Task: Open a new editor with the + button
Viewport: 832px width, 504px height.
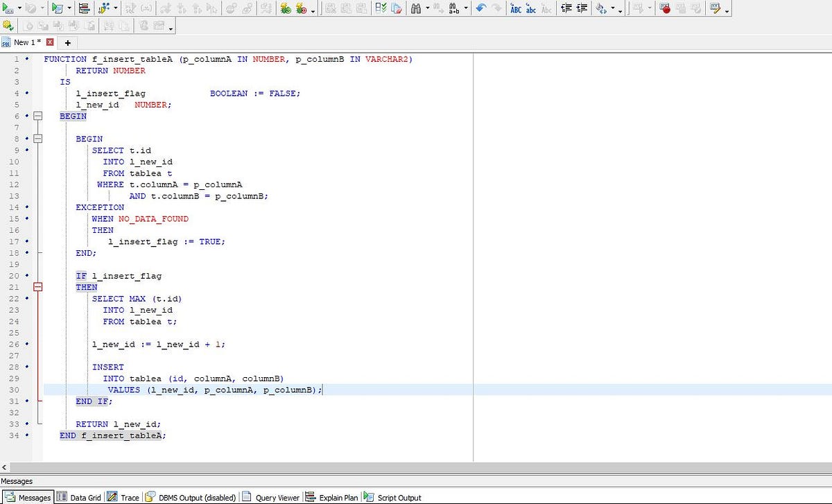Action: pos(67,42)
